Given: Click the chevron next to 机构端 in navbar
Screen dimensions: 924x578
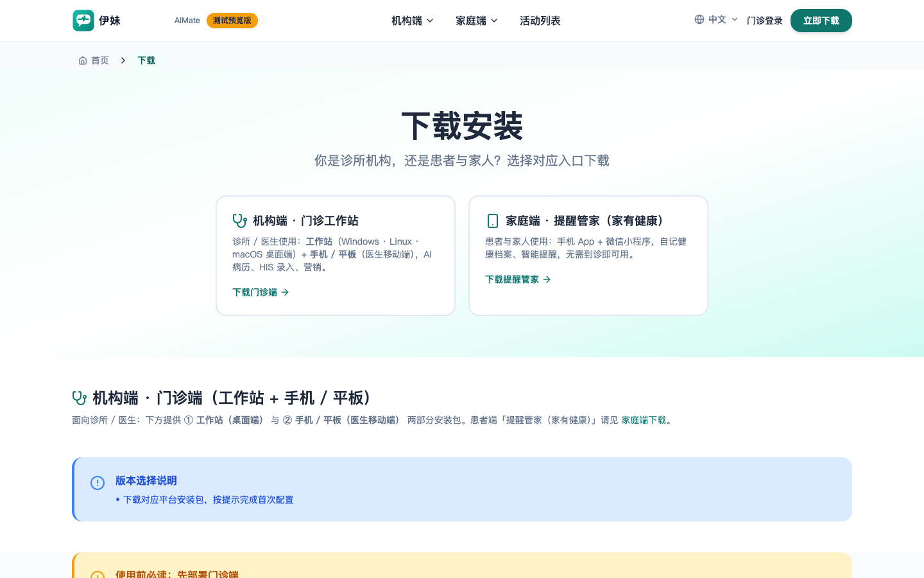Looking at the screenshot, I should click(x=430, y=21).
